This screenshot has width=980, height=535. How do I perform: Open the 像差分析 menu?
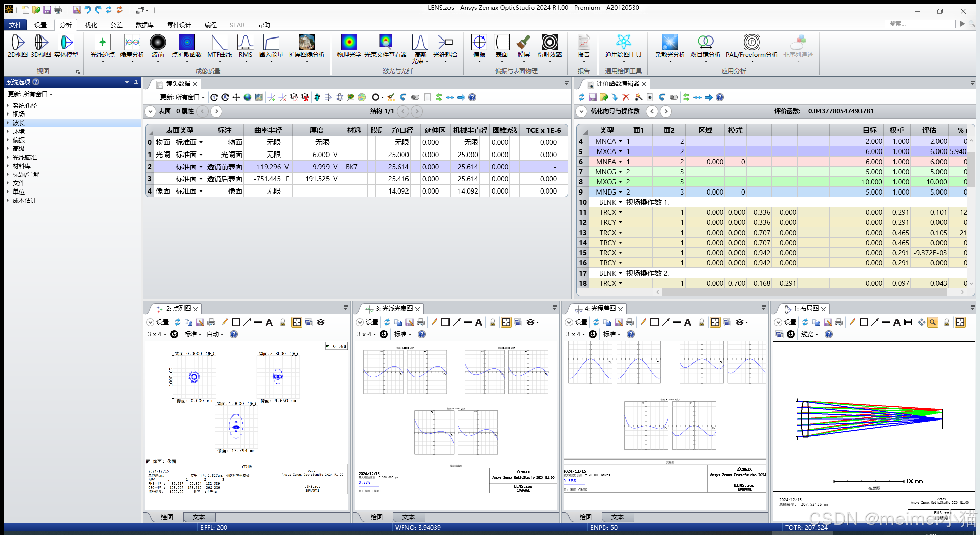click(x=132, y=48)
